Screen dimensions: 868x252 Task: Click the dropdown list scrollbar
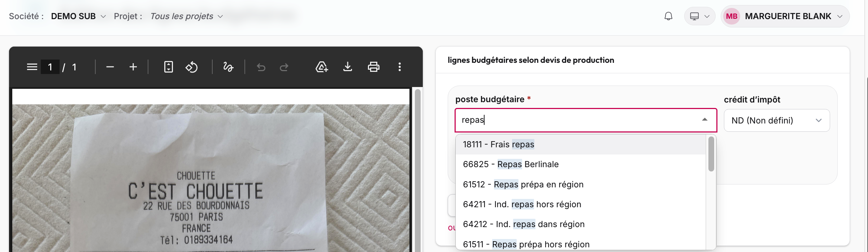tap(711, 154)
